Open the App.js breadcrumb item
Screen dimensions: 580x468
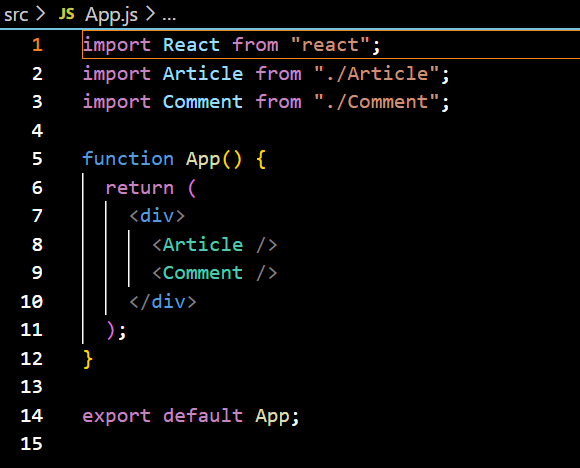click(x=111, y=16)
